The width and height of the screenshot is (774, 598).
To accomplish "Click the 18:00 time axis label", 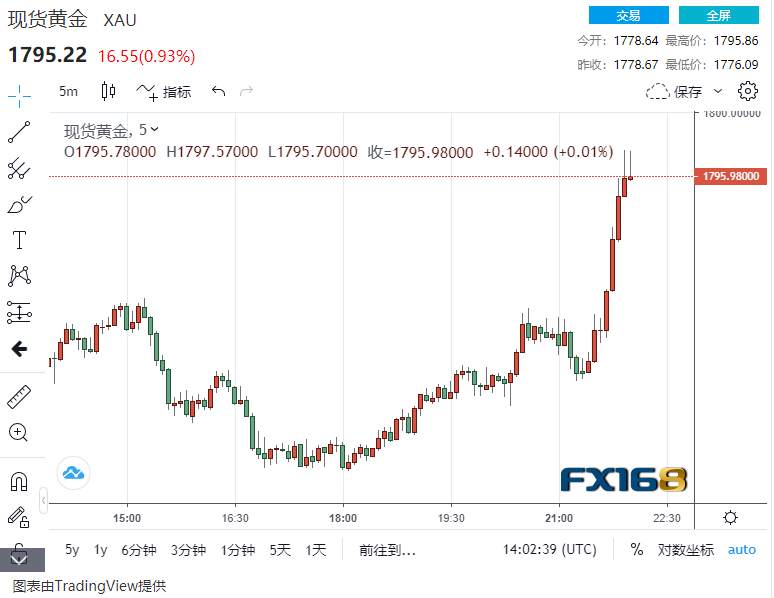I will tap(343, 518).
